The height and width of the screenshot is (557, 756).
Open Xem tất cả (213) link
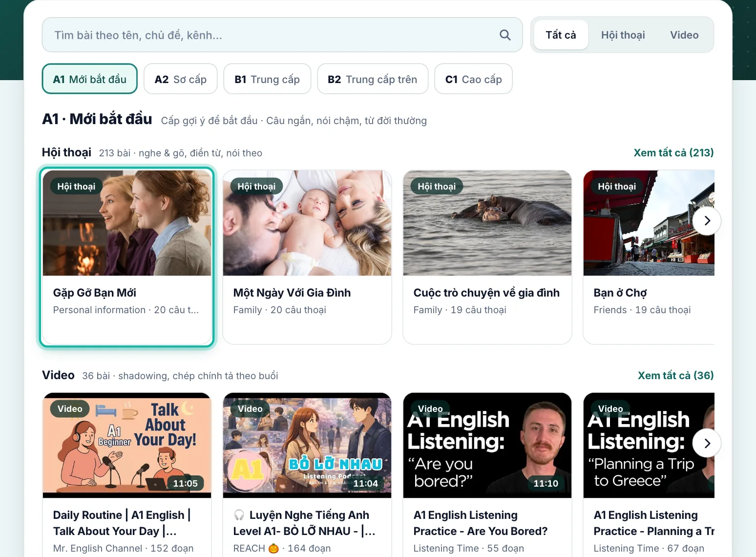tap(673, 152)
